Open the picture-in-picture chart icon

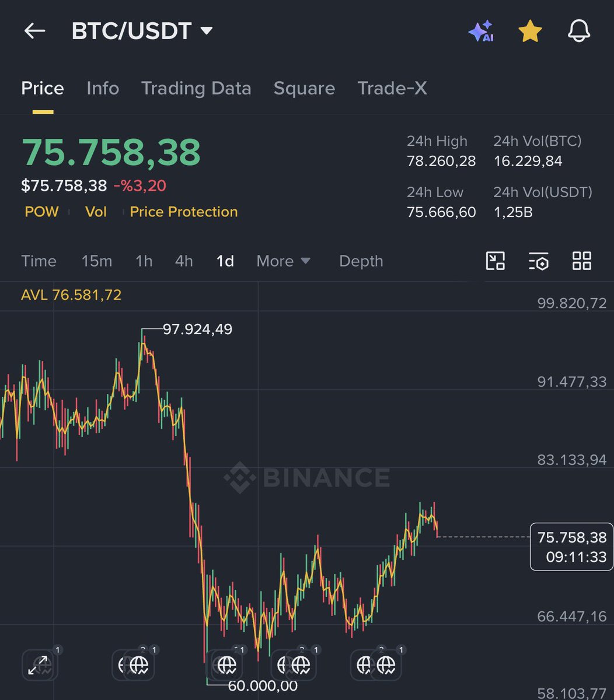pyautogui.click(x=496, y=261)
